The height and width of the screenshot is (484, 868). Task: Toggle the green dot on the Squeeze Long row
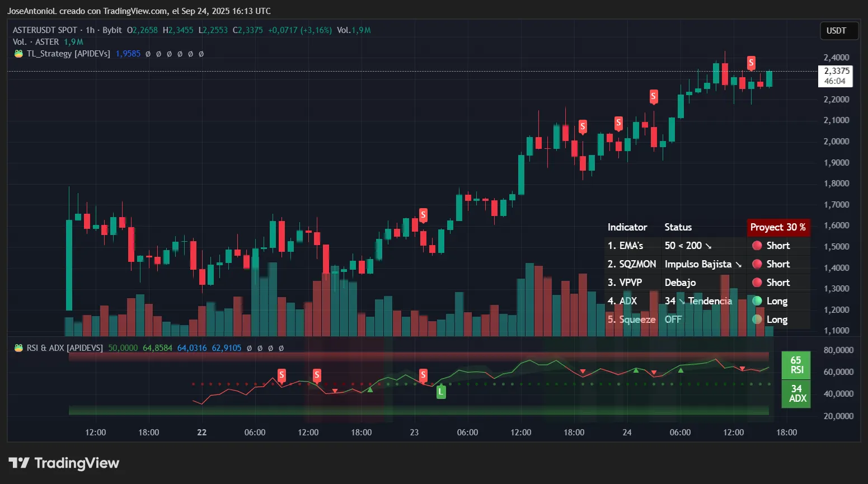pyautogui.click(x=757, y=319)
